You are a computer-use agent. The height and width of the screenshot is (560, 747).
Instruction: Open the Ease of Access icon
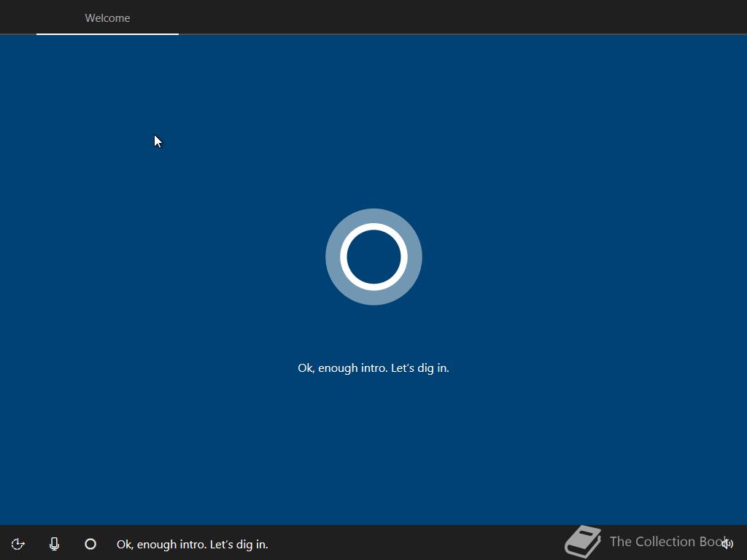18,544
